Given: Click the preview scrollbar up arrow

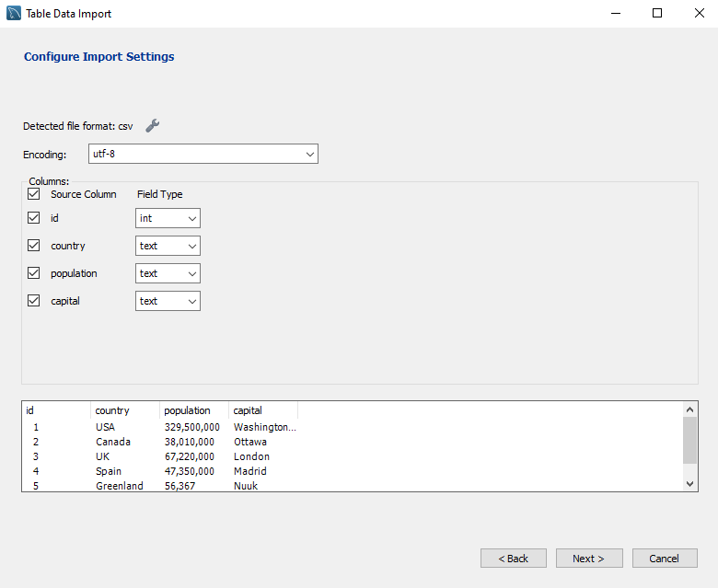Looking at the screenshot, I should pyautogui.click(x=689, y=409).
